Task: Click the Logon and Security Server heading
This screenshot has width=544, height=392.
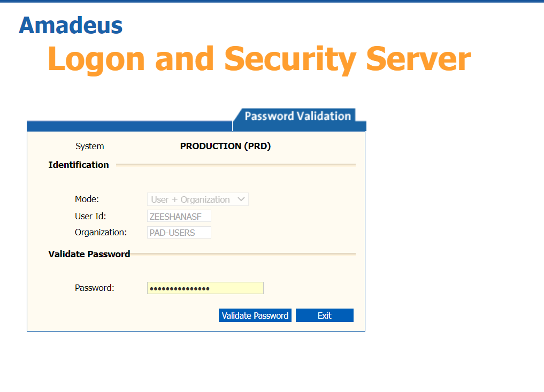Action: [x=259, y=58]
